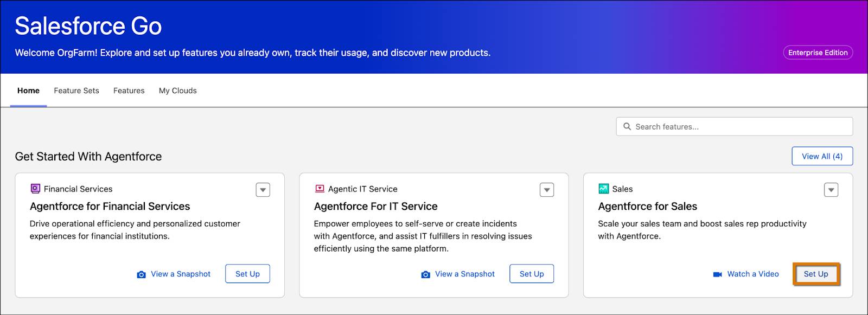This screenshot has width=868, height=315.
Task: Click the camera icon beside Financial Services snapshot link
Action: tap(142, 274)
